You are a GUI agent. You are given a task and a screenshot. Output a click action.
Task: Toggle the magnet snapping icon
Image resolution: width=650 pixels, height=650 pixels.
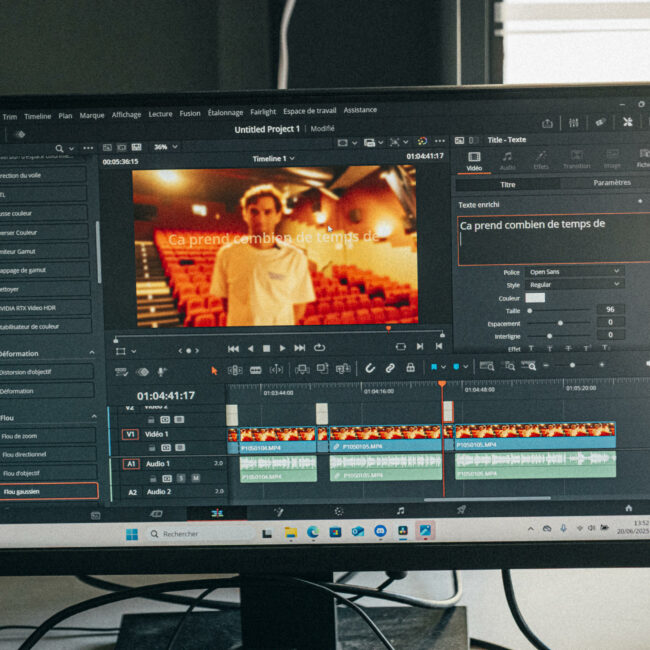click(369, 368)
